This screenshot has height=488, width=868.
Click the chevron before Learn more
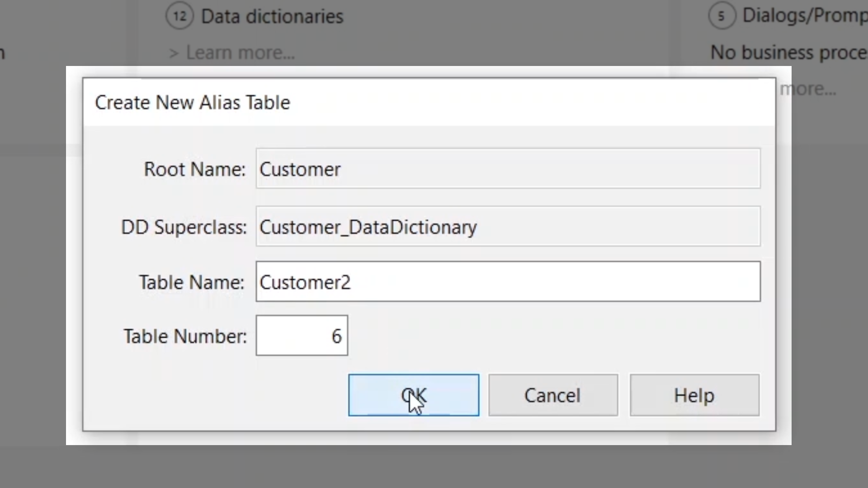tap(174, 53)
